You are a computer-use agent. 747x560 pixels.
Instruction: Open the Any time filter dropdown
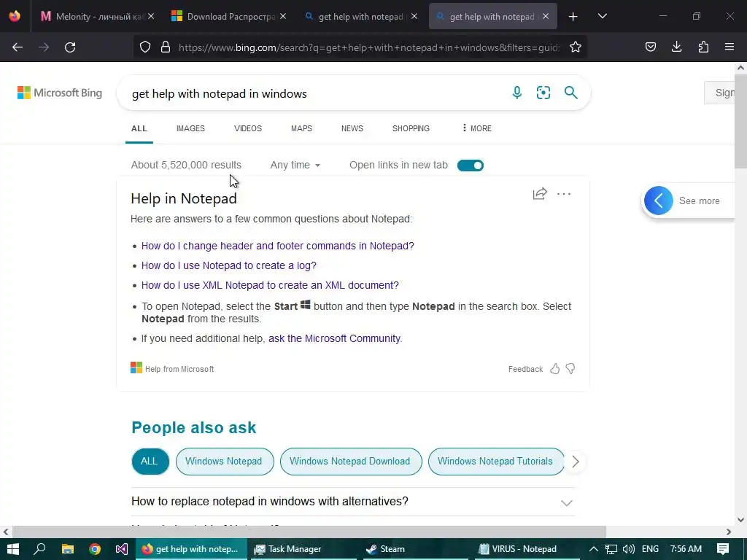295,165
